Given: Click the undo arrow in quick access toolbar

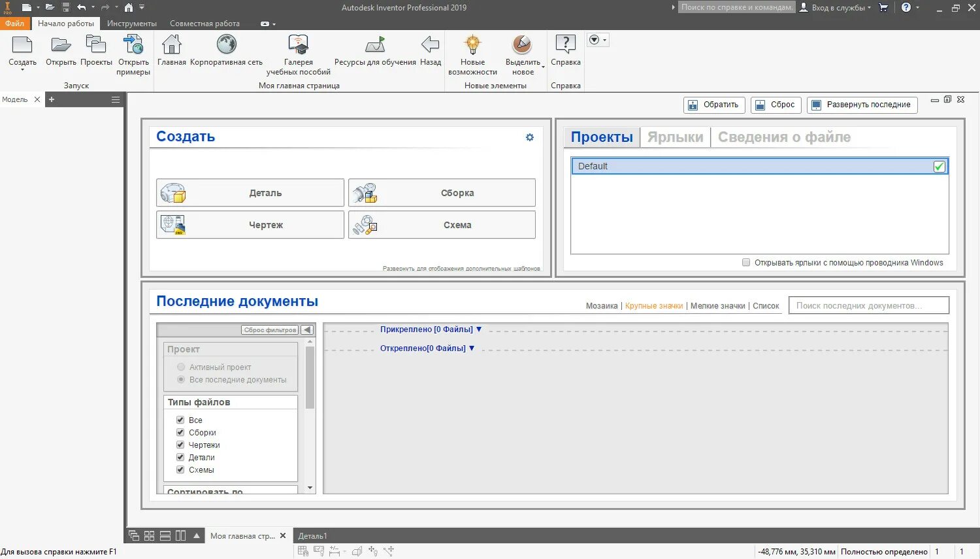Looking at the screenshot, I should tap(82, 7).
